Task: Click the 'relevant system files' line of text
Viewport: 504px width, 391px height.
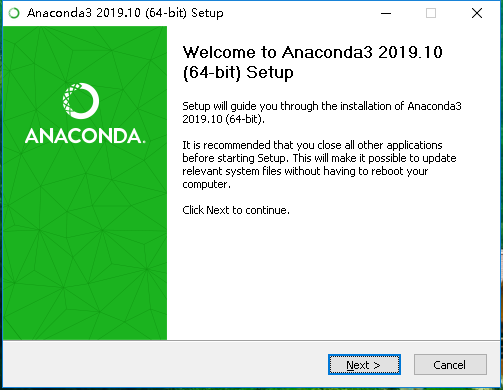Action: [305, 171]
